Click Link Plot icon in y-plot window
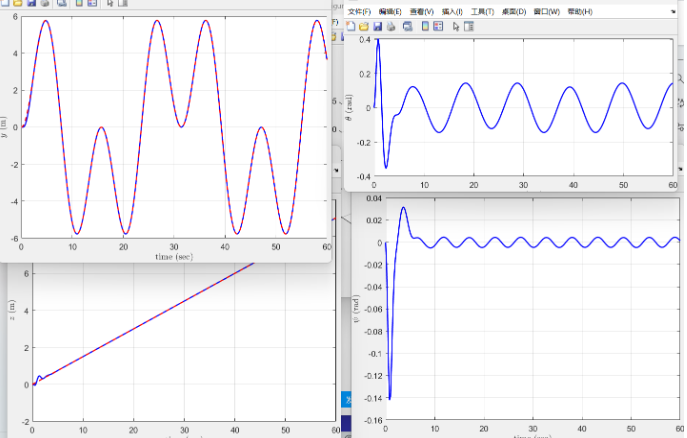Image resolution: width=687 pixels, height=438 pixels. 62,3
